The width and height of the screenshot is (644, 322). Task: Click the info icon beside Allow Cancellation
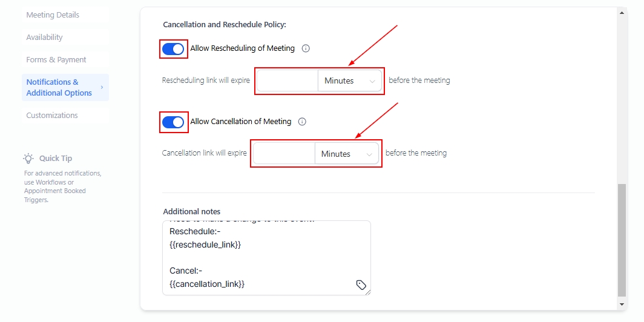pyautogui.click(x=302, y=122)
